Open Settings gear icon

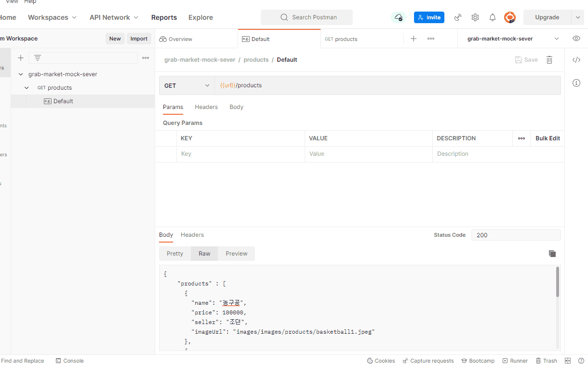(x=475, y=17)
